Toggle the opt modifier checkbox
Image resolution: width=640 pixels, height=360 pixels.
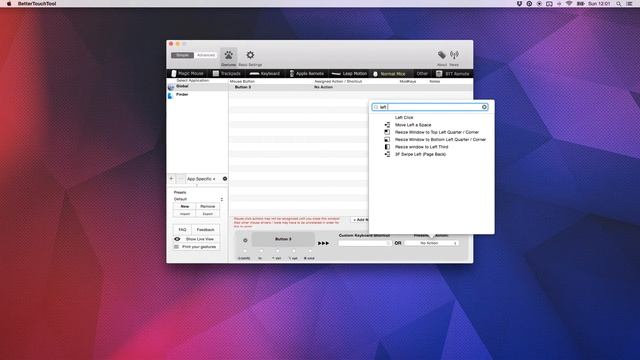pos(294,251)
